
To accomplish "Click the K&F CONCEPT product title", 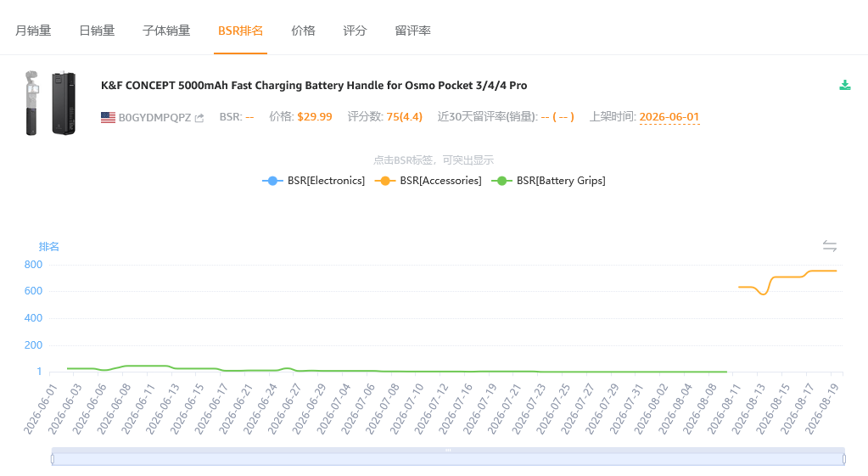I will pyautogui.click(x=314, y=85).
